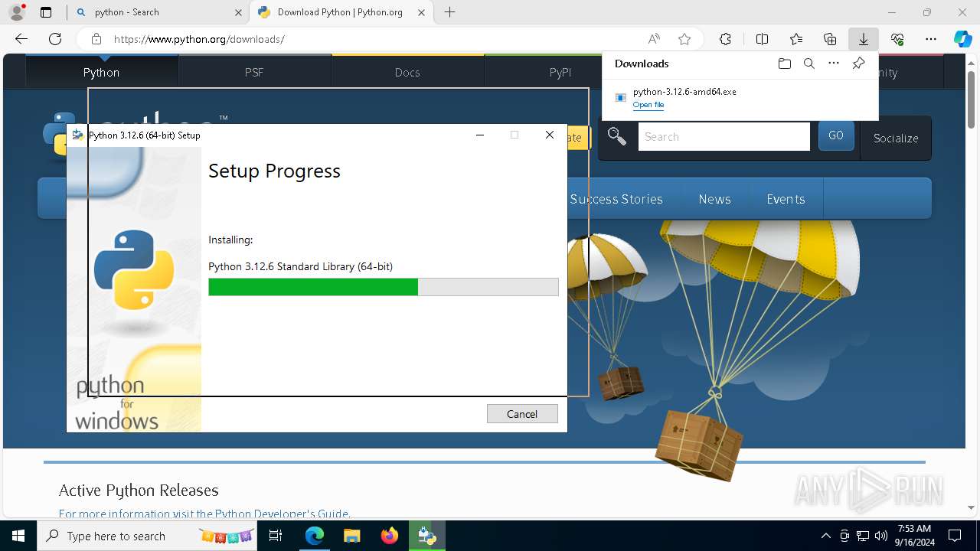This screenshot has height=551, width=980.
Task: Add this page to favorites star
Action: coord(684,39)
